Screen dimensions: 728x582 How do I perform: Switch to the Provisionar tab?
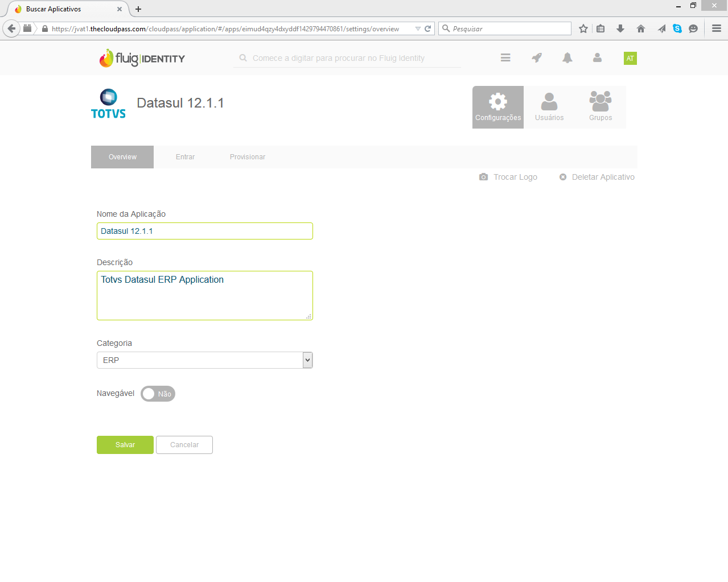(248, 157)
